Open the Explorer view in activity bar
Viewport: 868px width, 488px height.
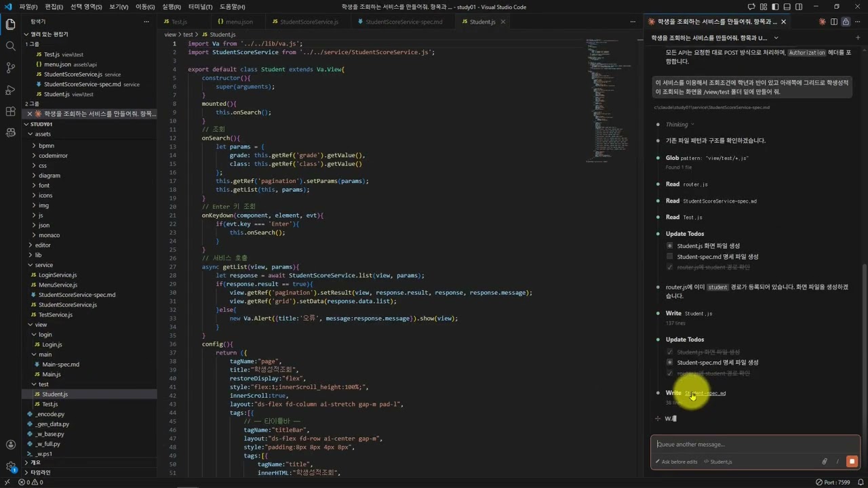pos(10,24)
